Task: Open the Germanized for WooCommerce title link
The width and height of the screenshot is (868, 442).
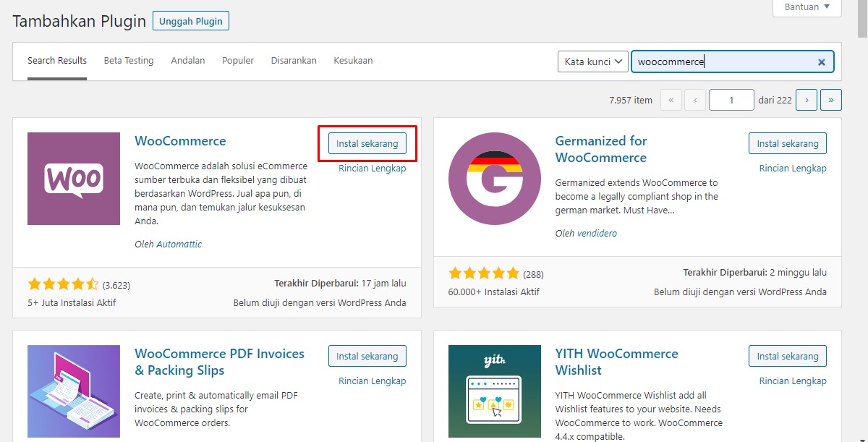Action: [x=601, y=149]
